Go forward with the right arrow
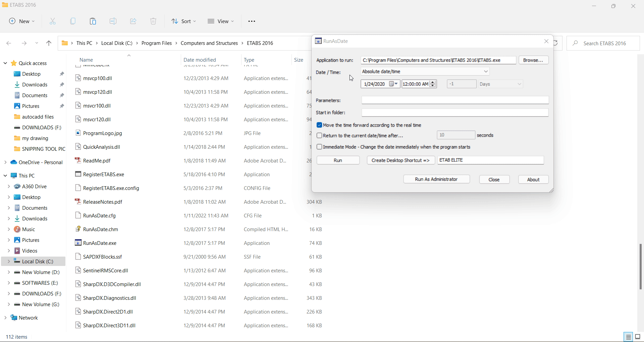 pyautogui.click(x=24, y=43)
